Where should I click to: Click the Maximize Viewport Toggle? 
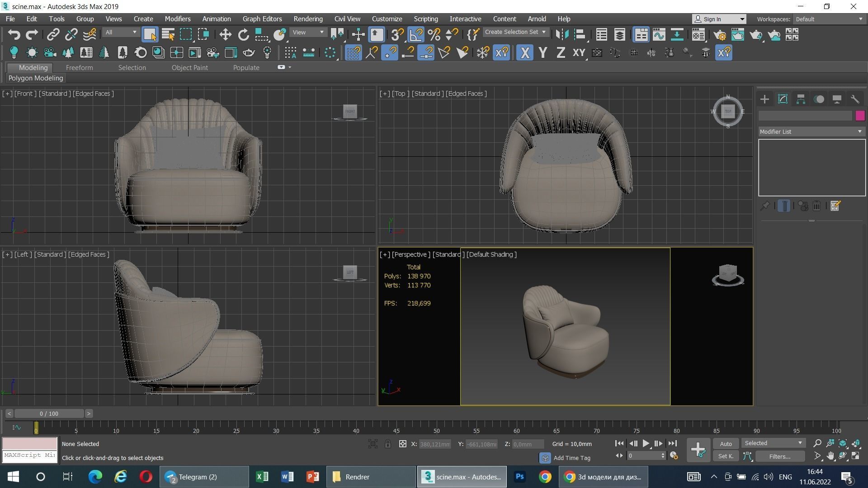pyautogui.click(x=856, y=456)
